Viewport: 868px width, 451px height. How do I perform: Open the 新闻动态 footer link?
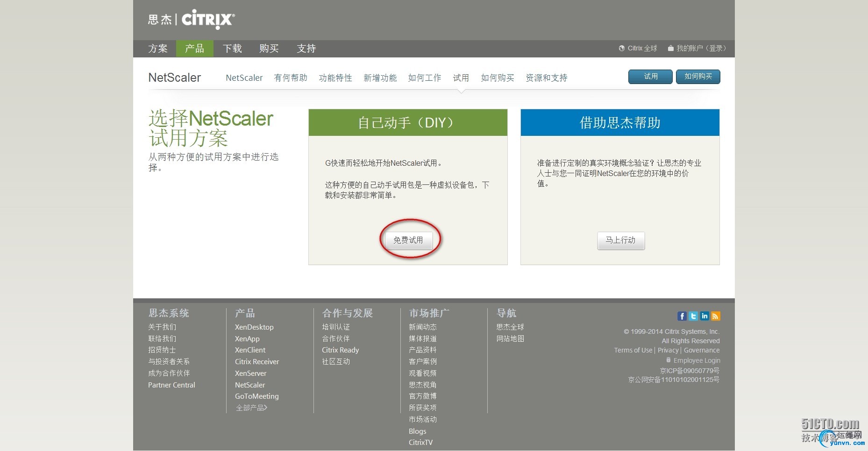pos(423,327)
